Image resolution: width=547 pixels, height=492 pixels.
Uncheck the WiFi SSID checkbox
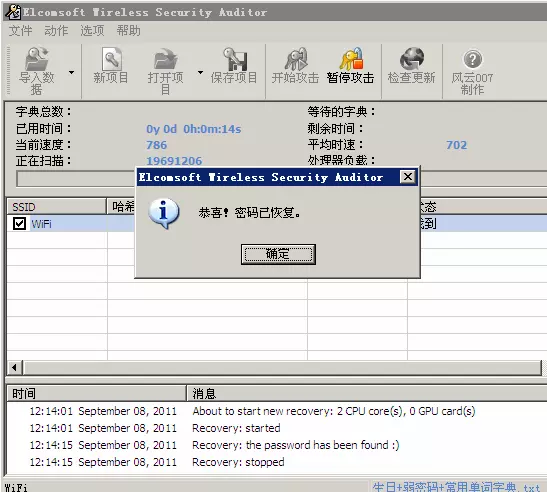[19, 223]
